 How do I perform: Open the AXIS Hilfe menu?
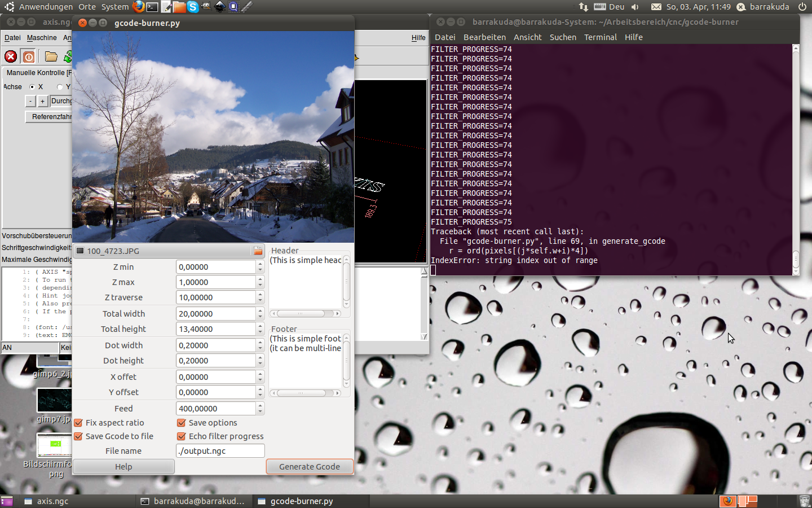tap(418, 38)
